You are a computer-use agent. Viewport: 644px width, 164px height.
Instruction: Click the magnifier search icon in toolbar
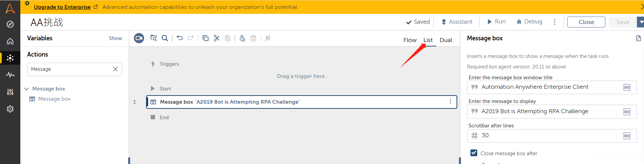[x=165, y=38]
